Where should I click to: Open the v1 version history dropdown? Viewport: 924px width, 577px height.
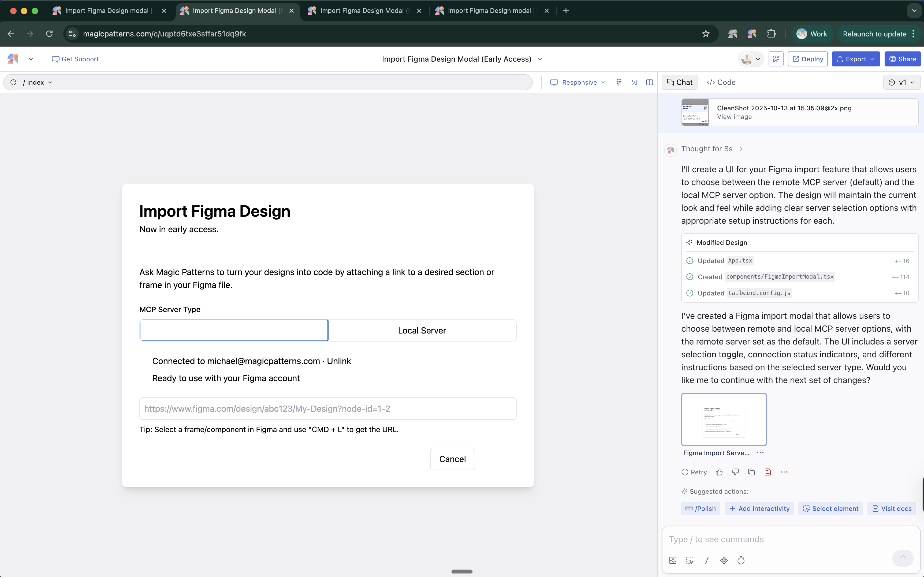click(x=901, y=82)
